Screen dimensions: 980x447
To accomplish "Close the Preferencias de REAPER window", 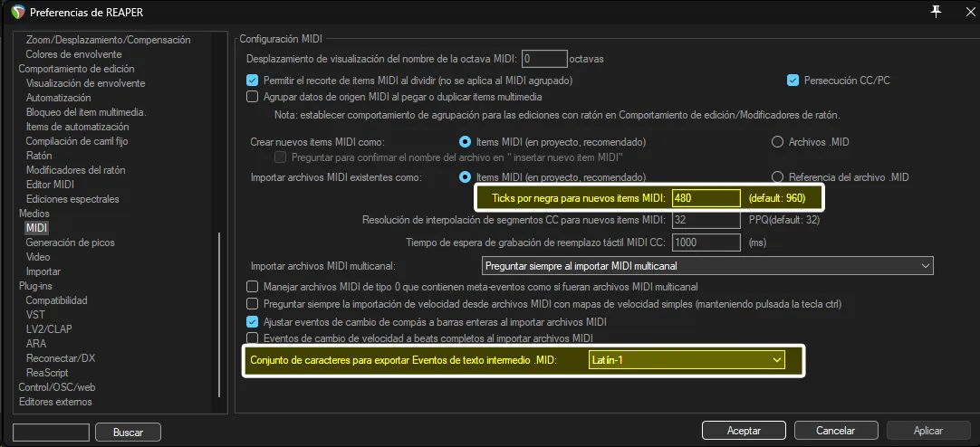I will [969, 11].
